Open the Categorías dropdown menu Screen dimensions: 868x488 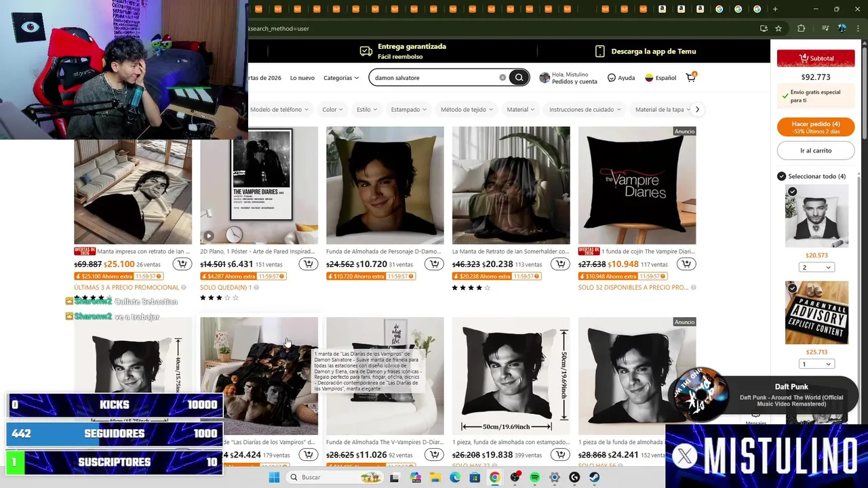point(341,77)
